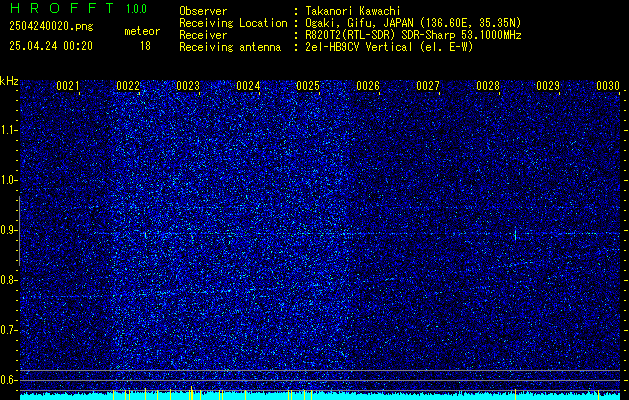Click the 1.0 kHz frequency label

tap(8, 181)
